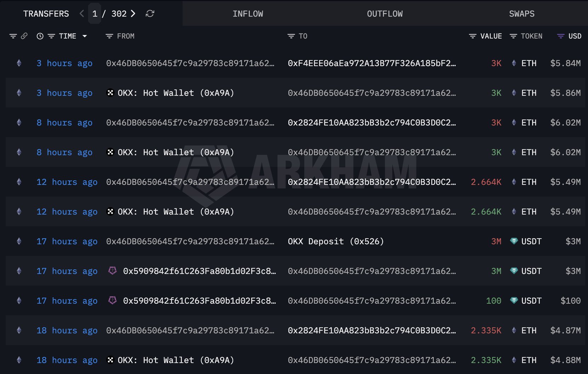Open the USD column filter

tap(561, 36)
